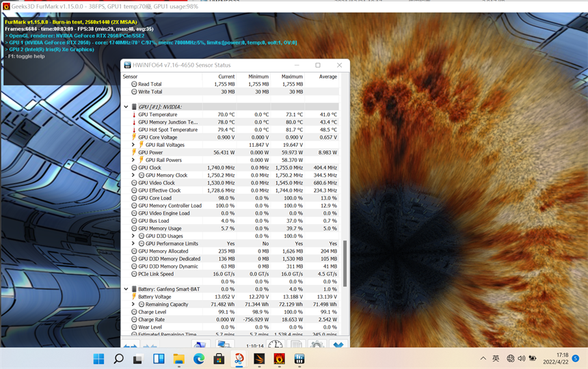Click FurMark 'F1: toggle help' overlay text

(26, 56)
